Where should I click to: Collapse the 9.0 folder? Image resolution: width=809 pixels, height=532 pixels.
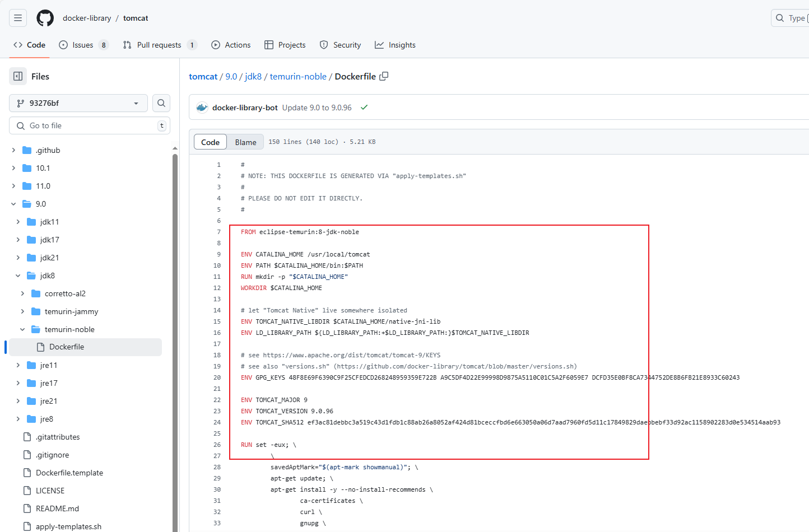pyautogui.click(x=13, y=204)
